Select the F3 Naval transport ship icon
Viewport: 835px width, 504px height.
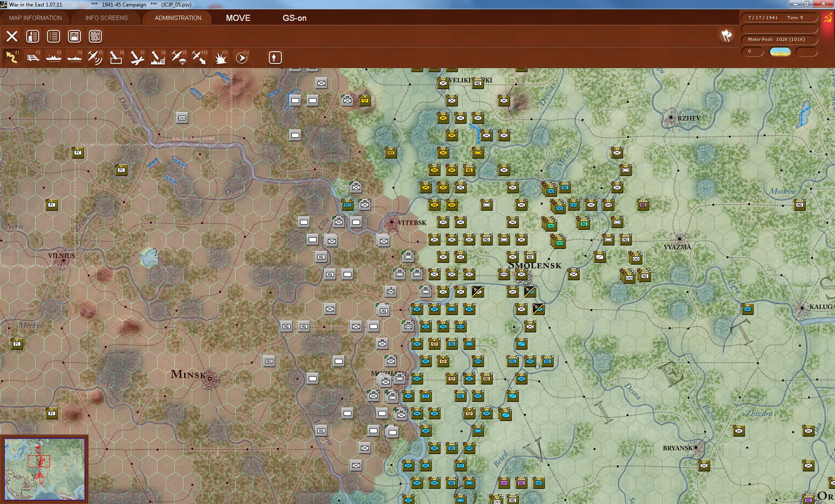pos(54,57)
